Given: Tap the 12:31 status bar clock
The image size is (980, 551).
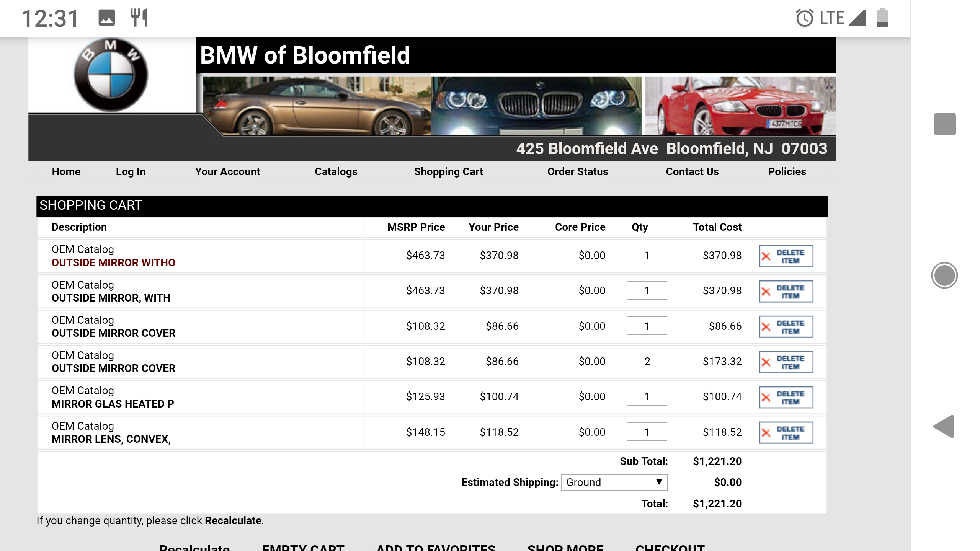Looking at the screenshot, I should (50, 18).
